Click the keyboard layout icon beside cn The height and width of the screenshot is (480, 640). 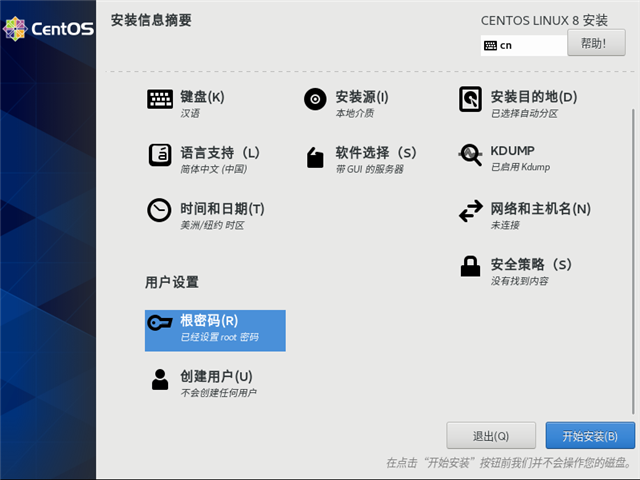(490, 45)
